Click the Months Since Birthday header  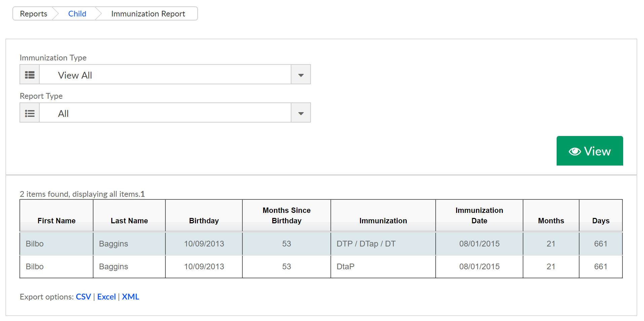(x=286, y=216)
